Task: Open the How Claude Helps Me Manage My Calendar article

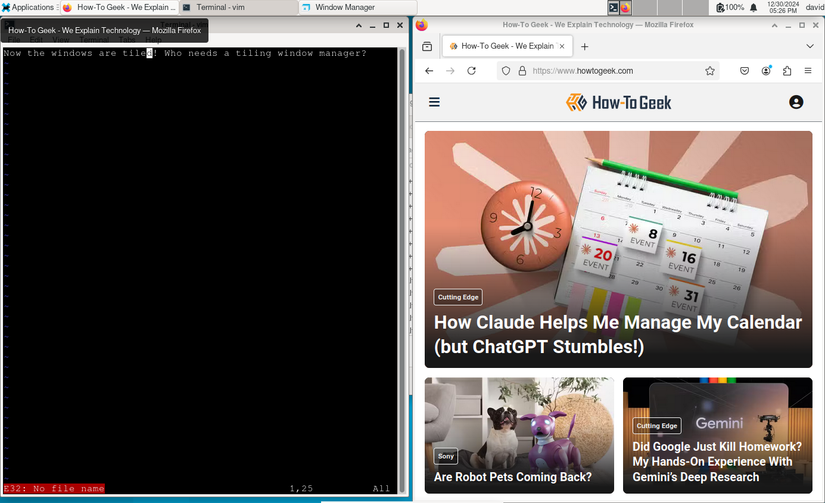Action: [x=618, y=335]
